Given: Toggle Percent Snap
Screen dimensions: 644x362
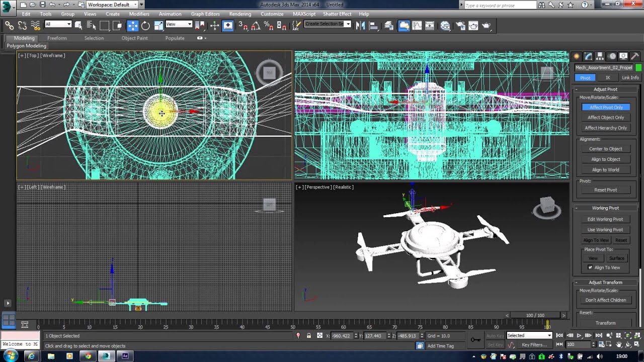Looking at the screenshot, I should [269, 25].
